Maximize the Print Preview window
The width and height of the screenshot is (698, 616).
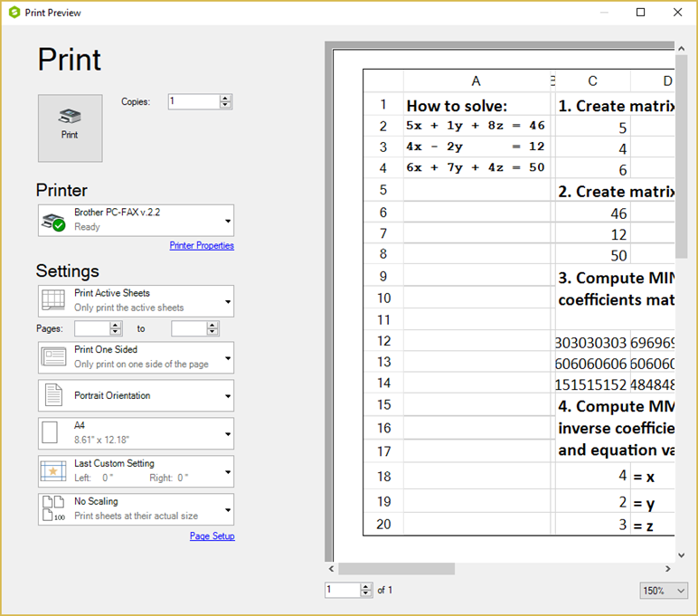pos(640,13)
